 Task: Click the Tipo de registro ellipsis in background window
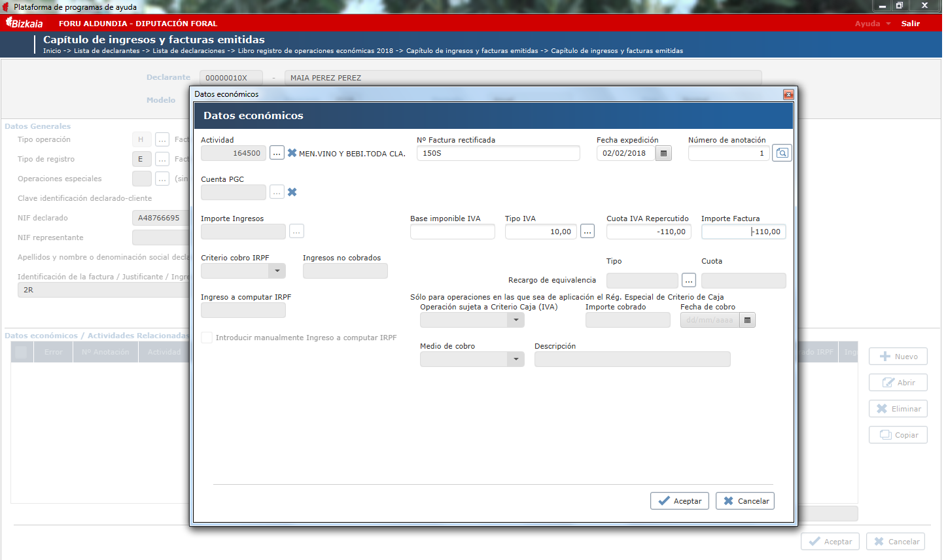point(162,159)
